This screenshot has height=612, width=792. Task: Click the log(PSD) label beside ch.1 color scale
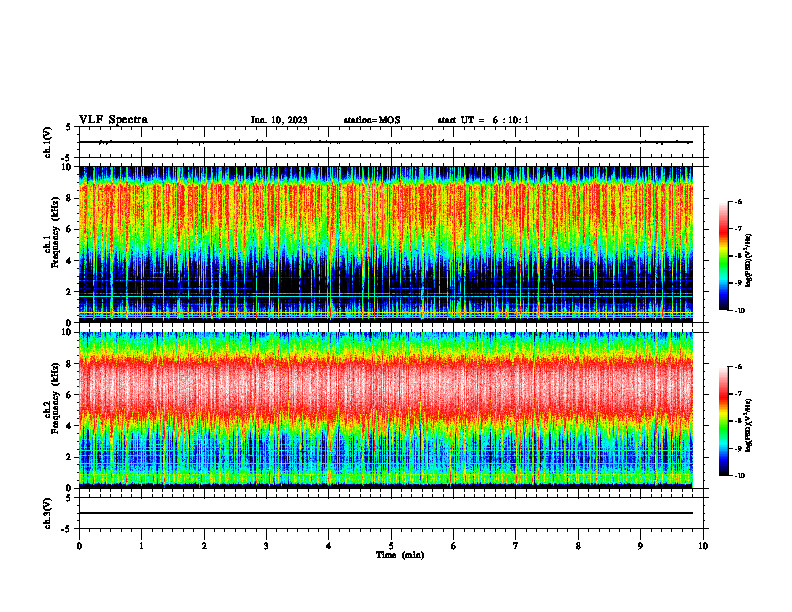point(749,261)
